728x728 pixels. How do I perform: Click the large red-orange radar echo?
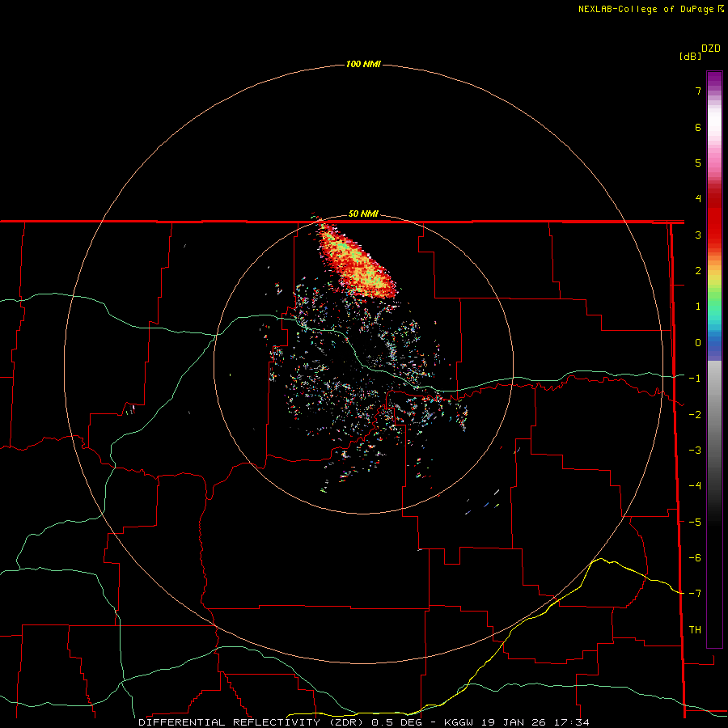[358, 262]
